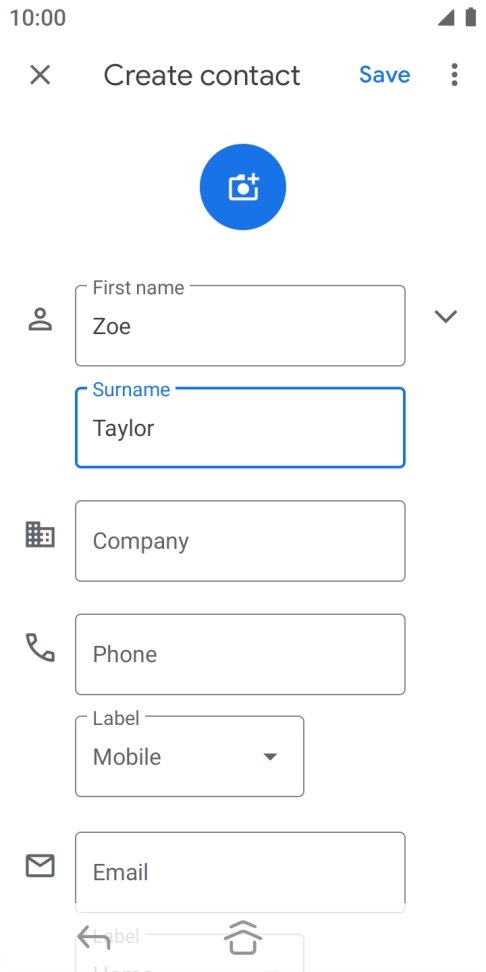Viewport: 486px width, 972px height.
Task: Close the Create contact screen with X
Action: coord(40,75)
